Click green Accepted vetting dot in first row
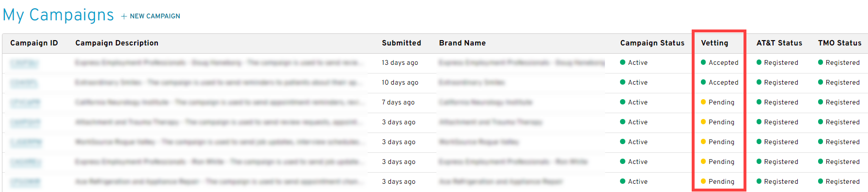 (x=703, y=62)
